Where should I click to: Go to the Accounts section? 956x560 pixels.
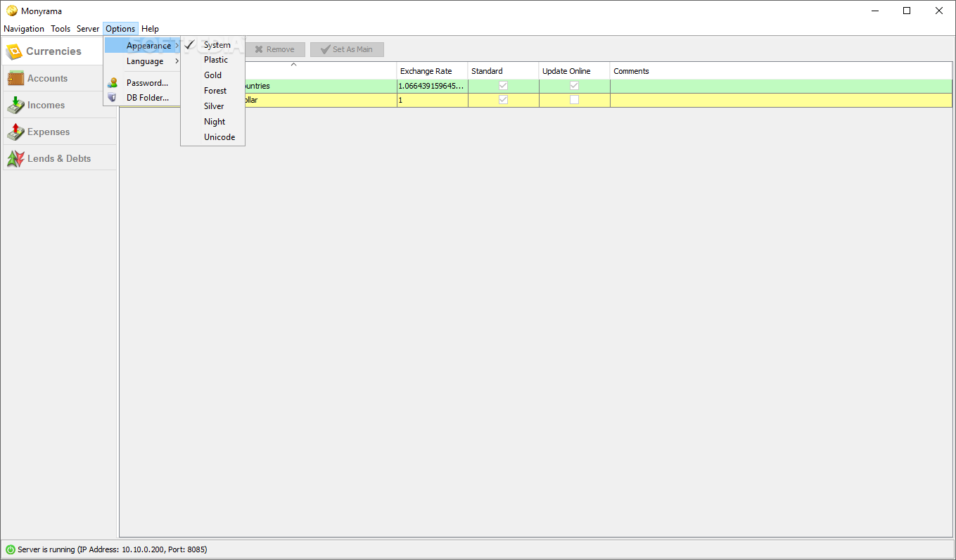pos(59,78)
